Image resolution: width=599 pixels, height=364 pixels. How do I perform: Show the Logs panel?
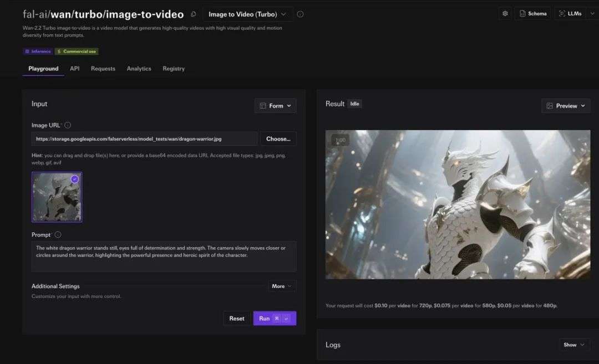point(574,345)
